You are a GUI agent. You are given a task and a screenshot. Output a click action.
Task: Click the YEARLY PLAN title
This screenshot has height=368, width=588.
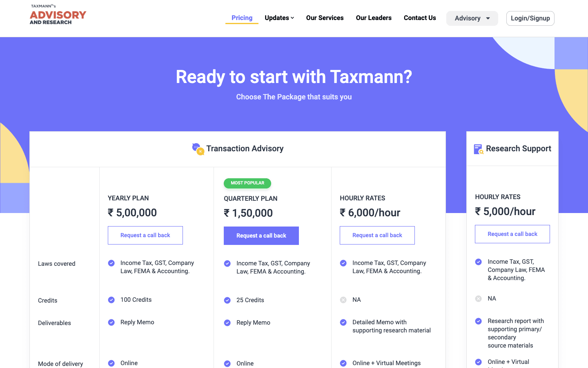(x=128, y=198)
